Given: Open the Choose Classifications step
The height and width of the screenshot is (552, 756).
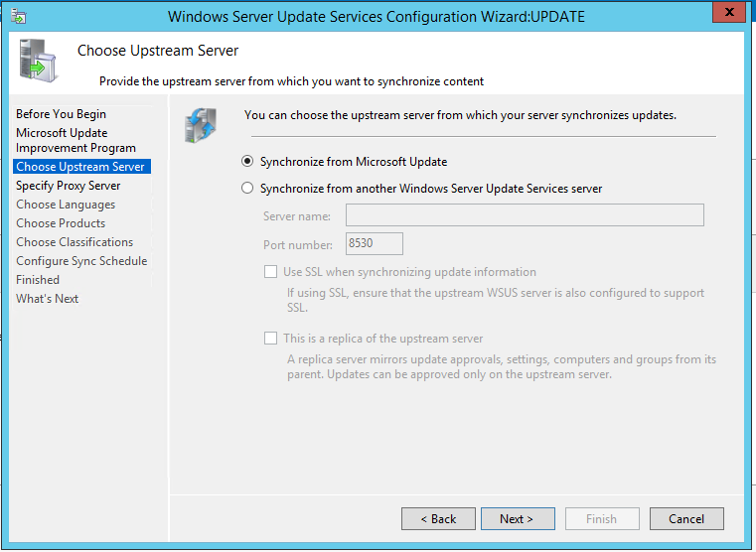Looking at the screenshot, I should click(75, 242).
